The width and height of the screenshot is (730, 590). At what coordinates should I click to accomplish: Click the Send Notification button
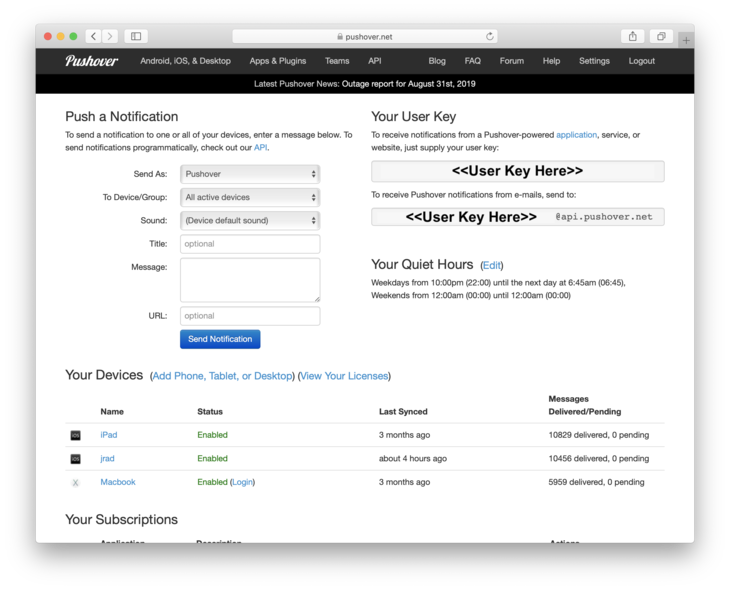220,339
